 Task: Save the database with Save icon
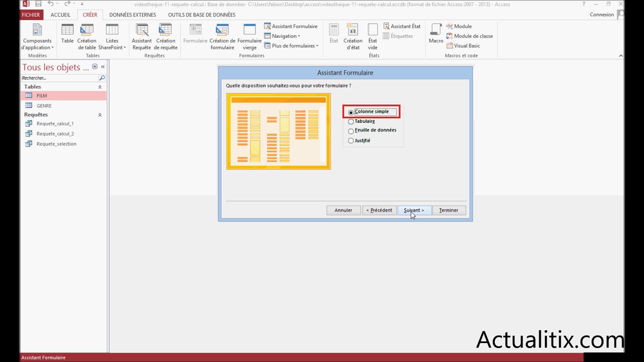pos(38,4)
